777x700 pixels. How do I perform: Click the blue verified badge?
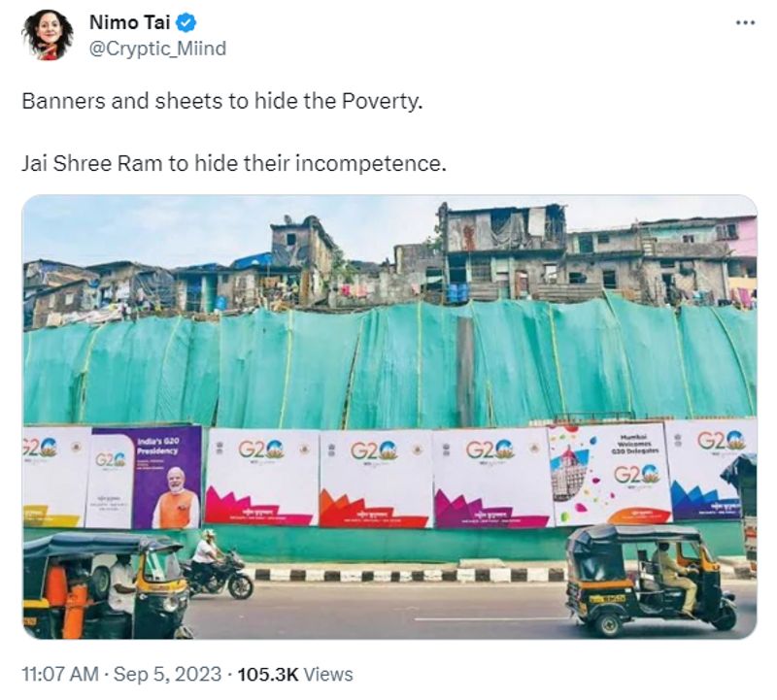(x=186, y=22)
